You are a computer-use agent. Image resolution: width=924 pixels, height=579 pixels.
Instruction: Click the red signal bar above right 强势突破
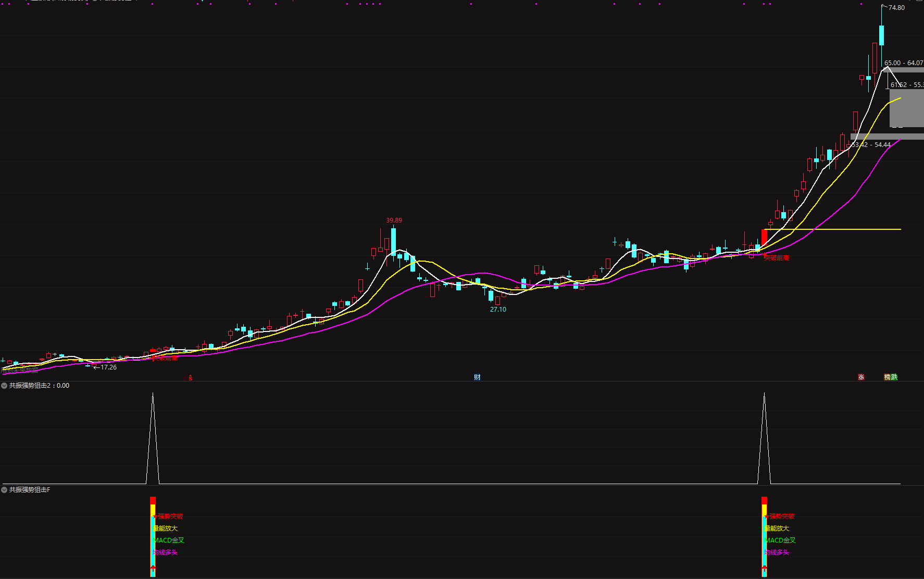[x=764, y=500]
